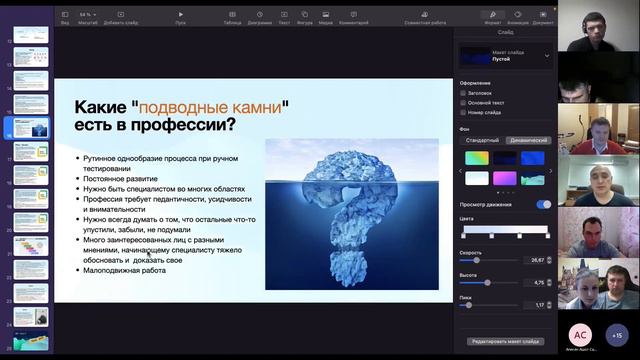
Task: Select slide 25 thumbnail in navigator
Action: click(x=31, y=341)
